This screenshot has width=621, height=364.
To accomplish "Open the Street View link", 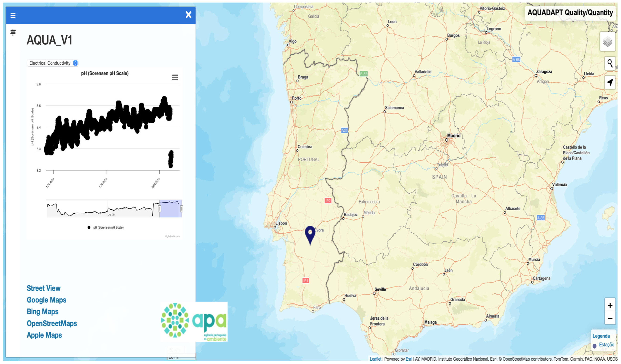I will [x=44, y=288].
